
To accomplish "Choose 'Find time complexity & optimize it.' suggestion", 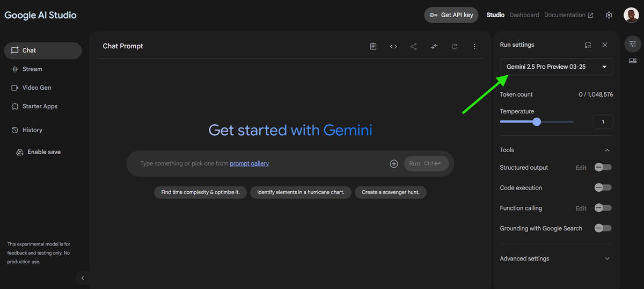I will [x=201, y=192].
